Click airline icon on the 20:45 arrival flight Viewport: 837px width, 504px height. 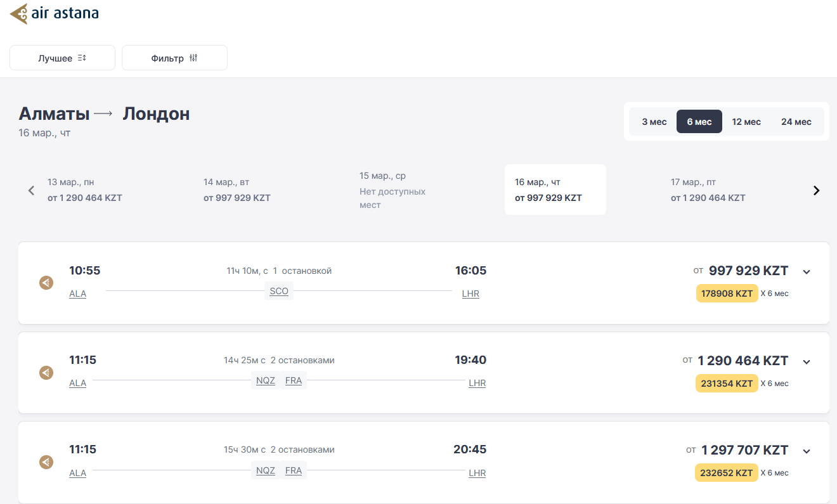click(x=46, y=462)
